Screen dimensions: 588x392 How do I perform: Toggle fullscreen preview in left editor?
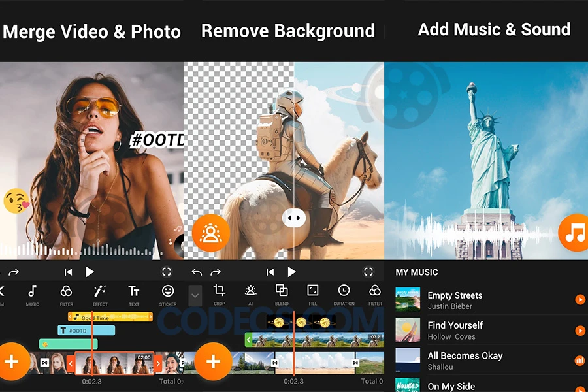click(167, 272)
